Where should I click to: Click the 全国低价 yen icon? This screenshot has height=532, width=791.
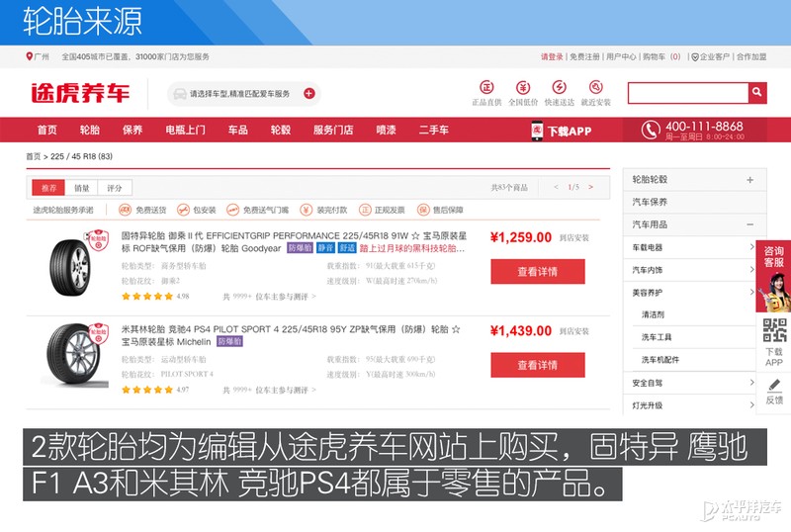coord(523,87)
